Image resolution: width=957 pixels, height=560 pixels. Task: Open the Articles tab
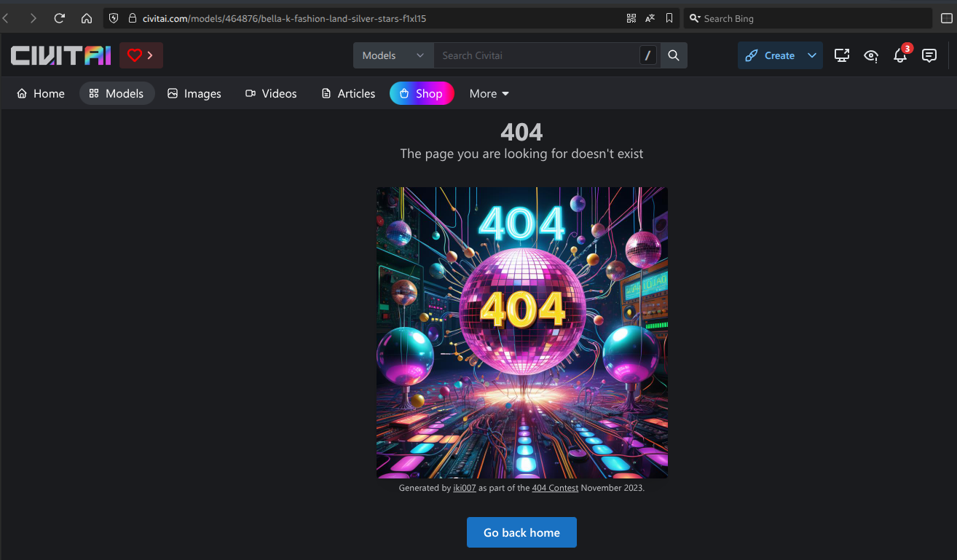coord(348,93)
